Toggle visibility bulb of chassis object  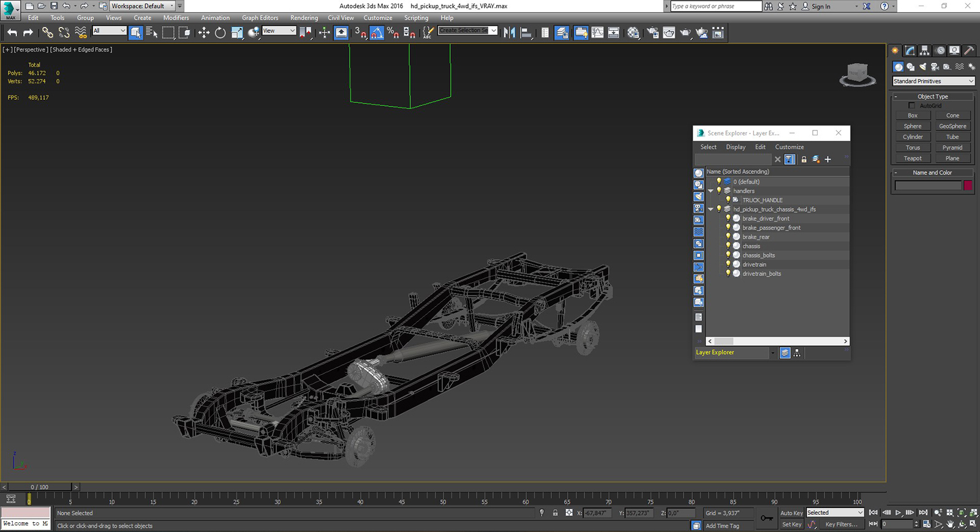coord(728,246)
